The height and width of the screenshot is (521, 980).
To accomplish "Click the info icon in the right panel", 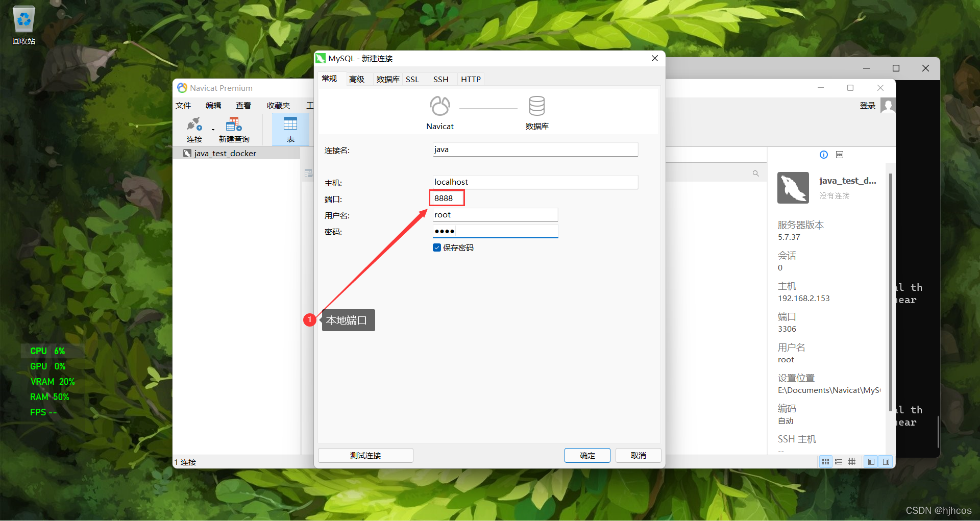I will 824,155.
